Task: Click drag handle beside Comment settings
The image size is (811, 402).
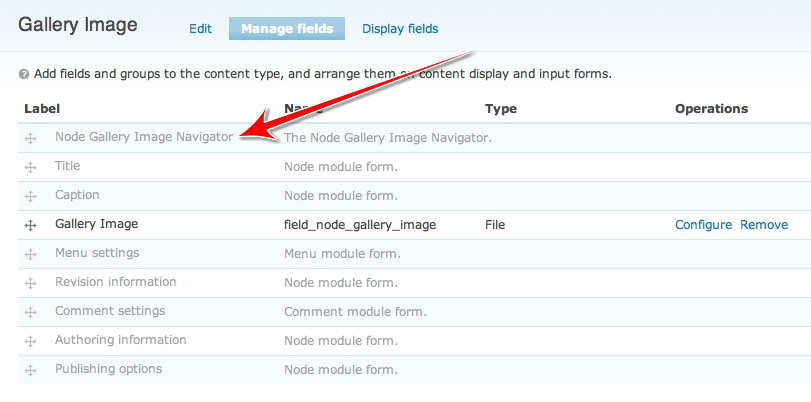Action: pos(30,312)
